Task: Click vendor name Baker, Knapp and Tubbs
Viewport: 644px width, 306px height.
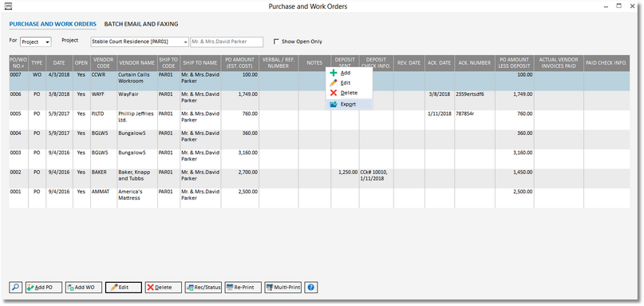Action: point(134,175)
